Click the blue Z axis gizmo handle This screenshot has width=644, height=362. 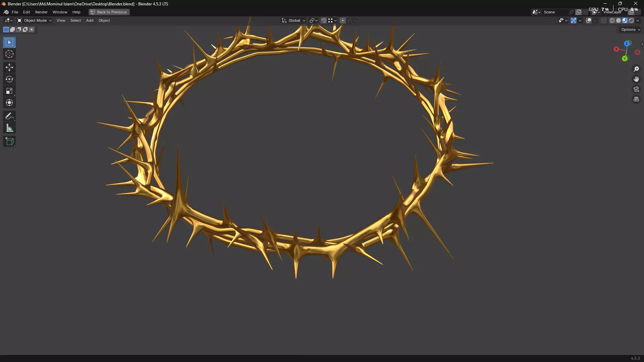click(x=627, y=44)
